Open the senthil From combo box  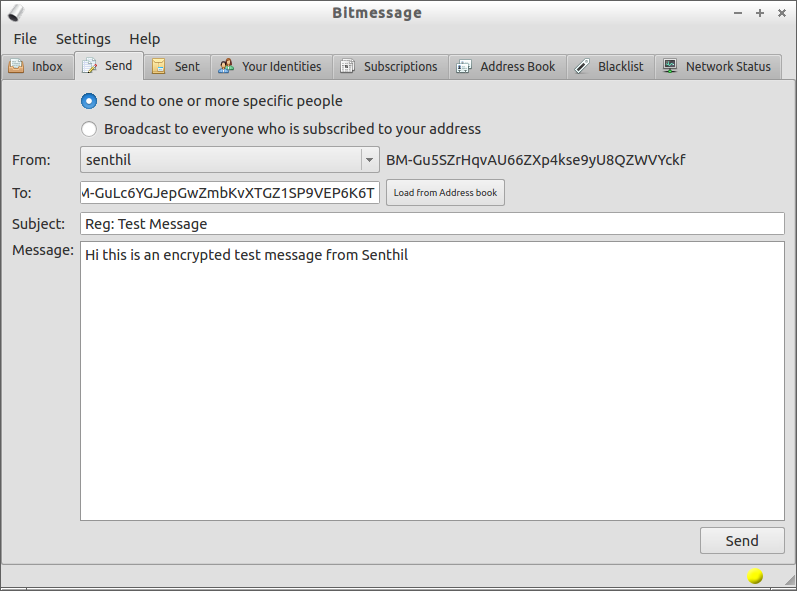[230, 160]
